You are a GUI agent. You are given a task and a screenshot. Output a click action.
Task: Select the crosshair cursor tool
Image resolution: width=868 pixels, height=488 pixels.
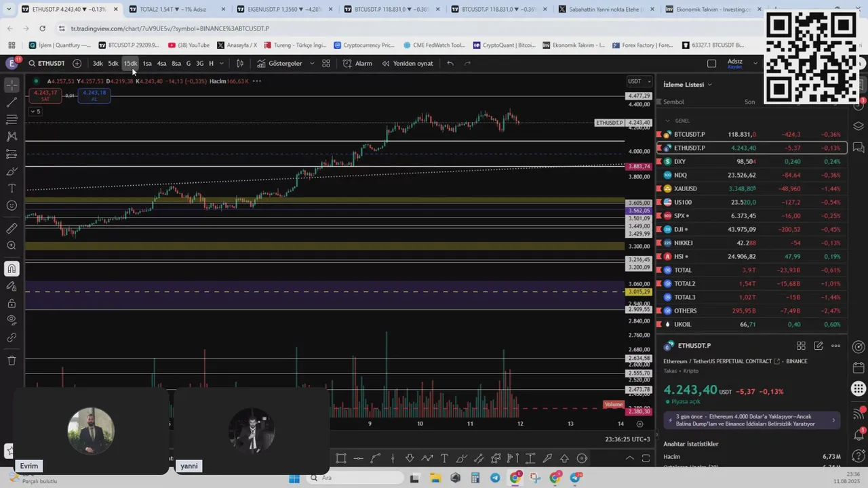click(x=12, y=85)
